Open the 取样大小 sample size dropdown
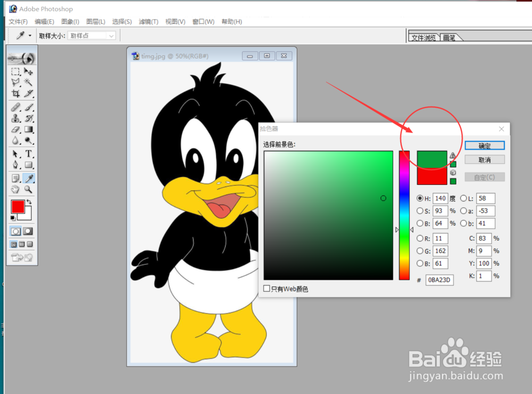 (92, 36)
